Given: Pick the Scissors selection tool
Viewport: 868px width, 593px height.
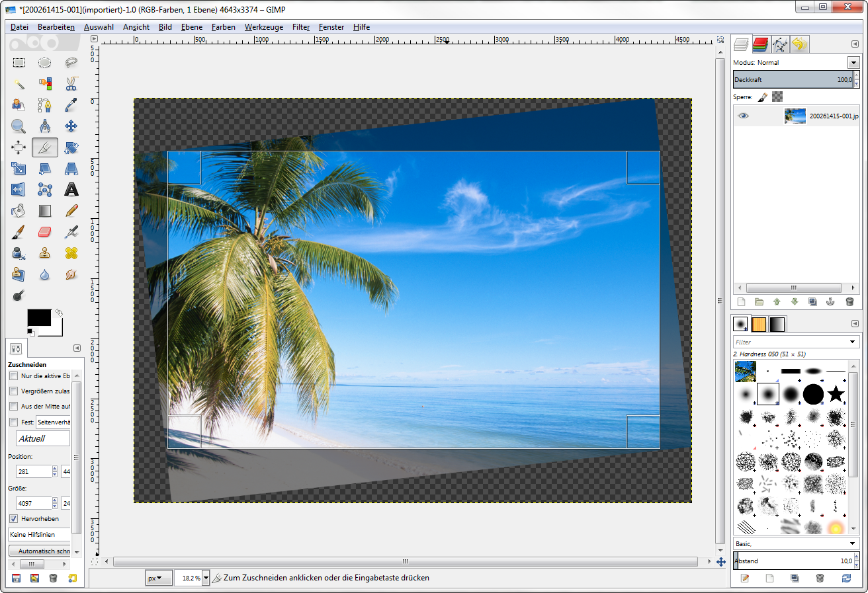Looking at the screenshot, I should [x=71, y=83].
